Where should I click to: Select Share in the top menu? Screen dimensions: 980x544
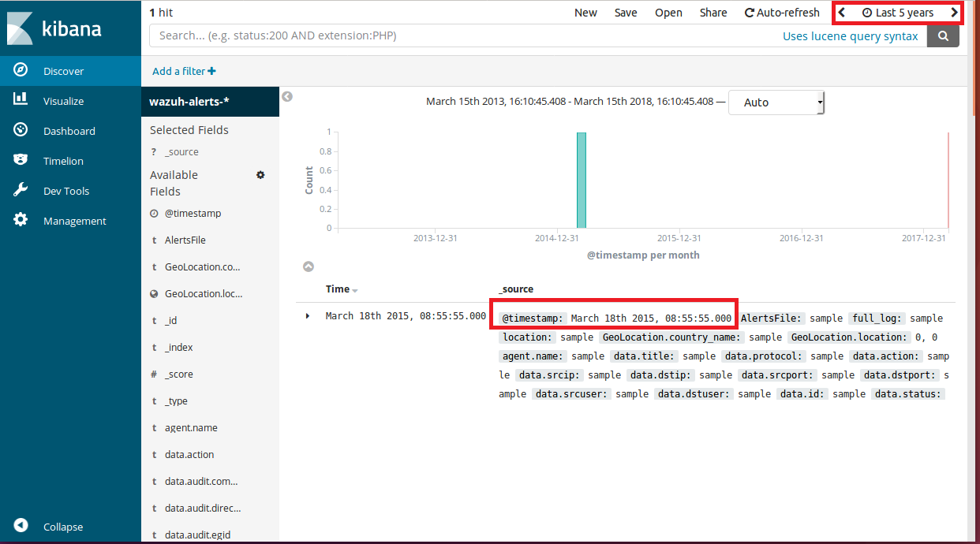tap(713, 13)
